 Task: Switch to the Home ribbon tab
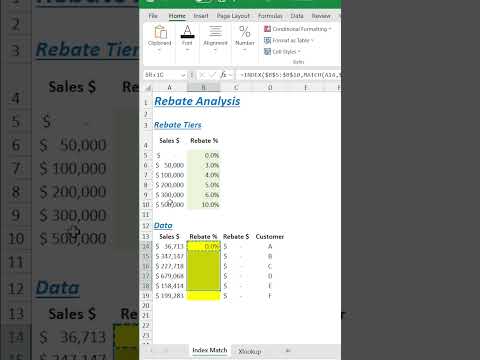click(x=177, y=16)
